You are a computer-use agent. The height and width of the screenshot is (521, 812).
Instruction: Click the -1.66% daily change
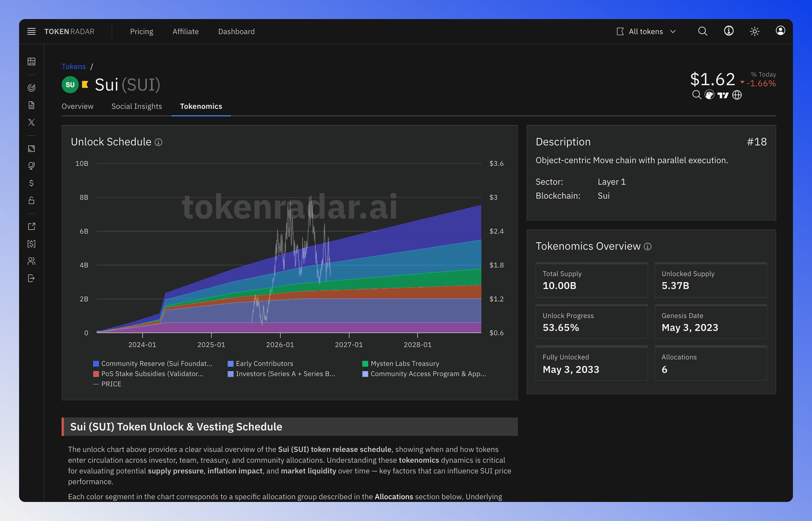(x=761, y=83)
